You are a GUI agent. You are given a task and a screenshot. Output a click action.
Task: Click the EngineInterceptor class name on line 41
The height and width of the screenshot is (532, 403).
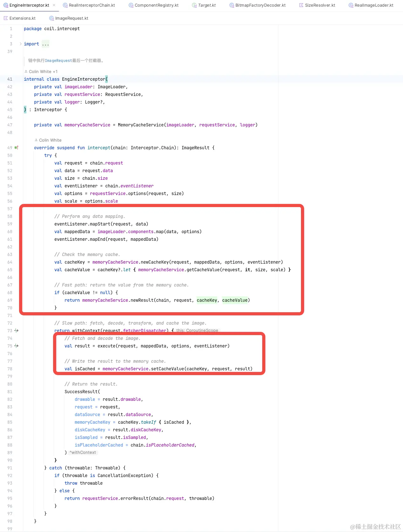(x=84, y=79)
